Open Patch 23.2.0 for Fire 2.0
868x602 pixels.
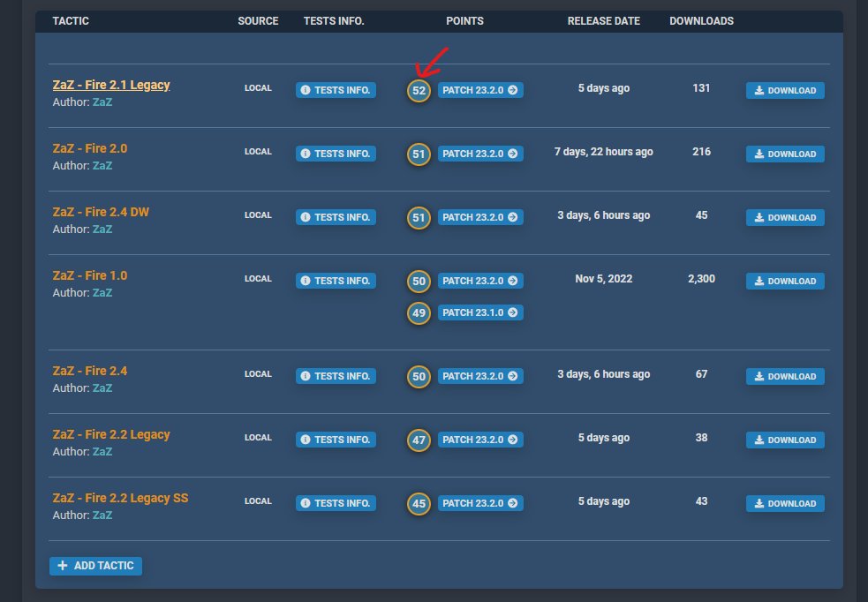coord(480,154)
